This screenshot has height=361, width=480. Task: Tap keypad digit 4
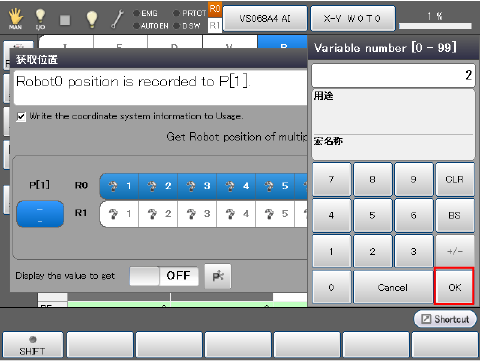(x=332, y=215)
